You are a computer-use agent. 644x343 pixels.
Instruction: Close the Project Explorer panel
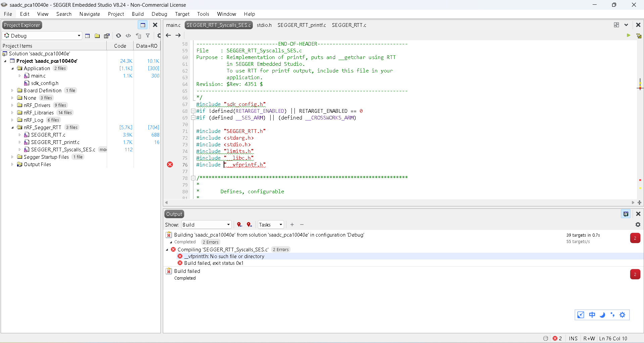pyautogui.click(x=155, y=25)
